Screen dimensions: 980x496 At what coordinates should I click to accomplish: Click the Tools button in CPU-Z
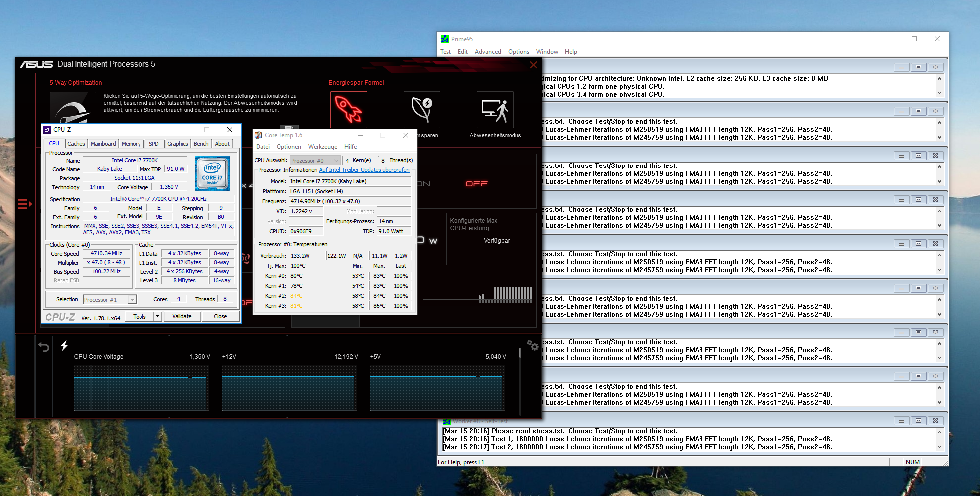140,316
